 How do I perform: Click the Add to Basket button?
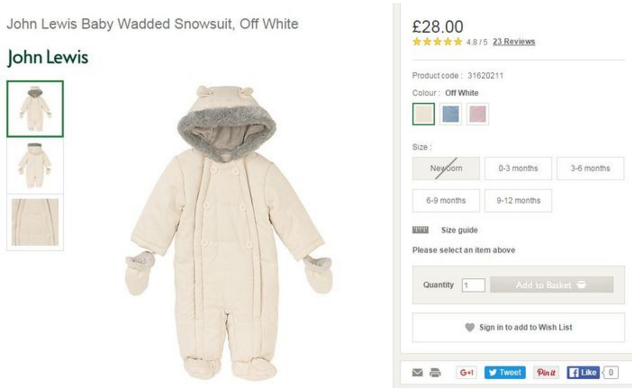552,285
